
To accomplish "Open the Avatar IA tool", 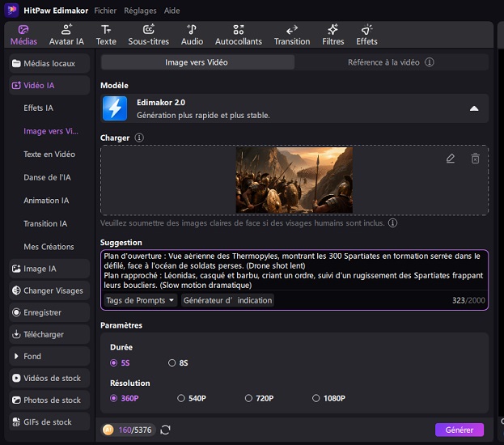I will pos(66,35).
